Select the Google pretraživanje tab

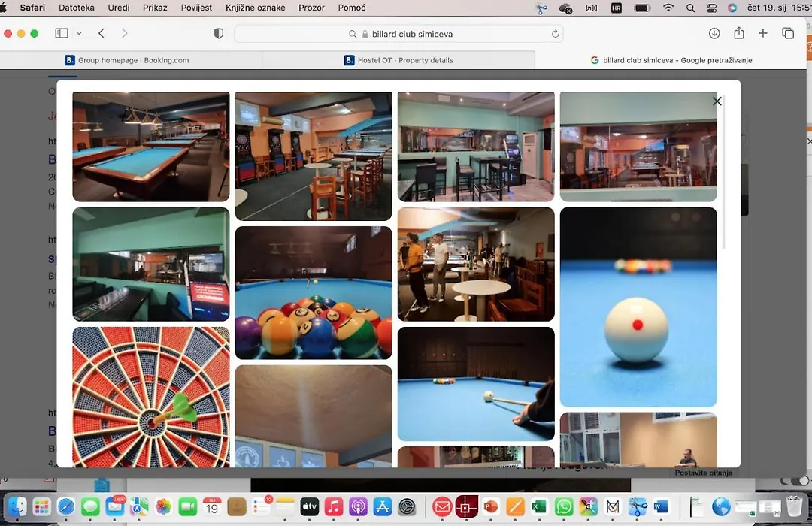coord(671,60)
